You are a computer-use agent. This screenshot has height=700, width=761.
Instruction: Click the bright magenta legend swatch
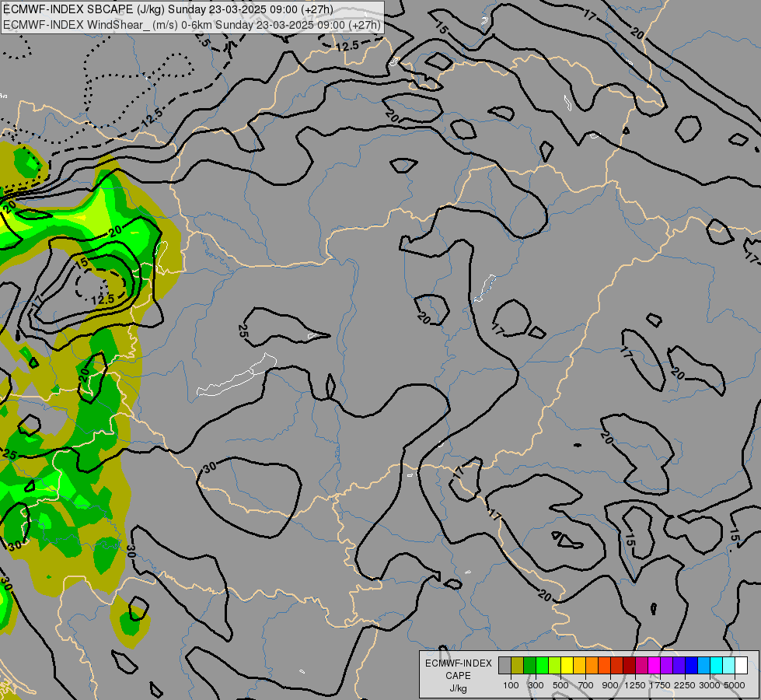point(654,665)
